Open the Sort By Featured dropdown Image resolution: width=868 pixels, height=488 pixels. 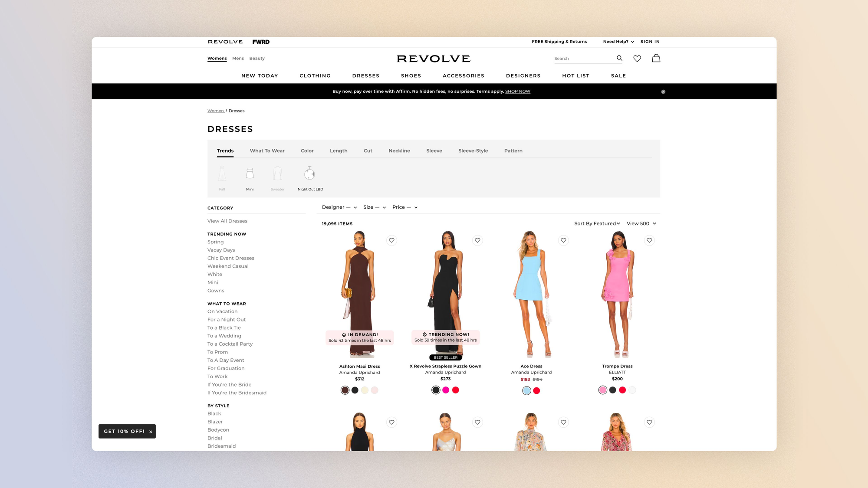pos(597,223)
